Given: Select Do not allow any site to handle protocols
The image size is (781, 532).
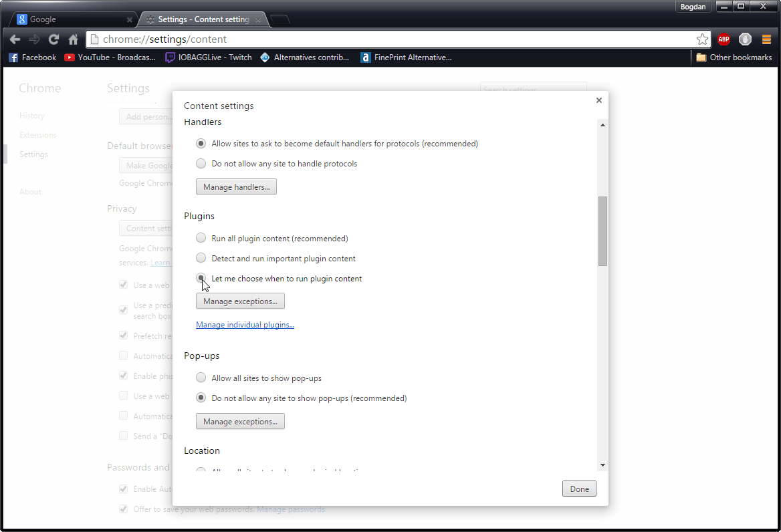Looking at the screenshot, I should coord(201,163).
